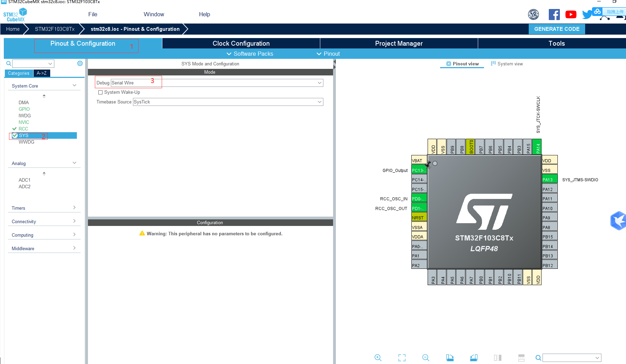Click the 10-year anniversary badge icon
Viewport: 626px width, 364px height.
click(x=534, y=15)
